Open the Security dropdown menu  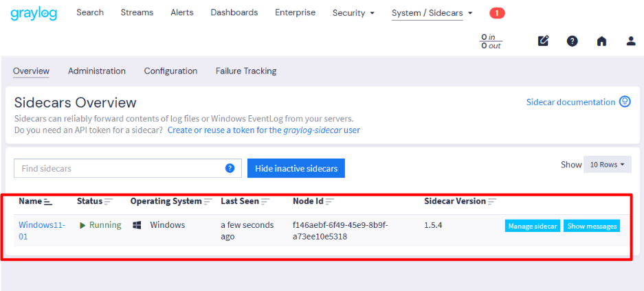[x=354, y=13]
